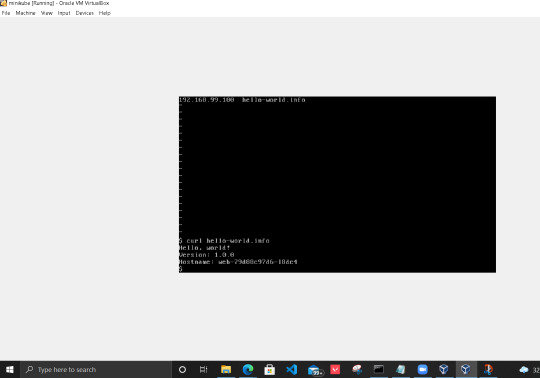Click the curl hello-world.info command line
The height and width of the screenshot is (378, 540).
[224, 241]
